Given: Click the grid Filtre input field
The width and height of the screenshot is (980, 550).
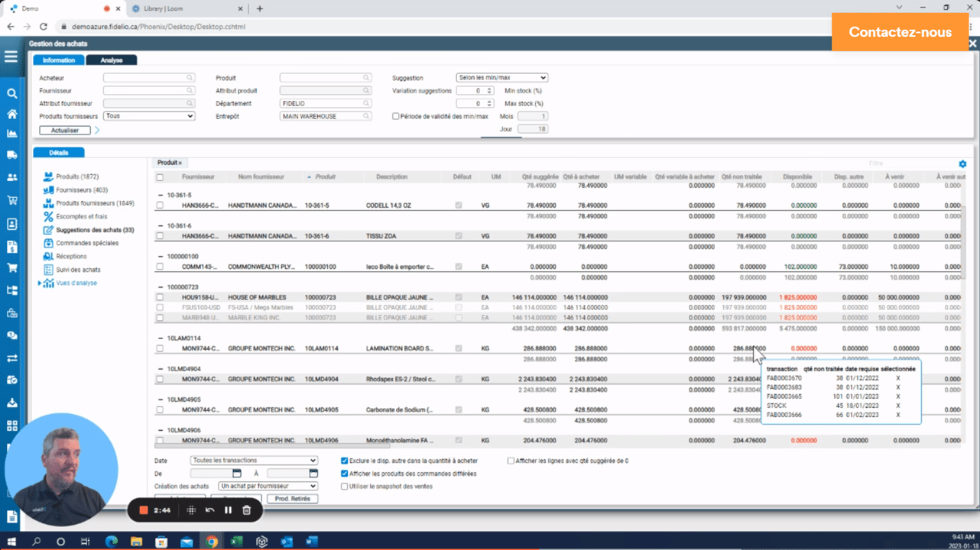Looking at the screenshot, I should click(x=910, y=163).
